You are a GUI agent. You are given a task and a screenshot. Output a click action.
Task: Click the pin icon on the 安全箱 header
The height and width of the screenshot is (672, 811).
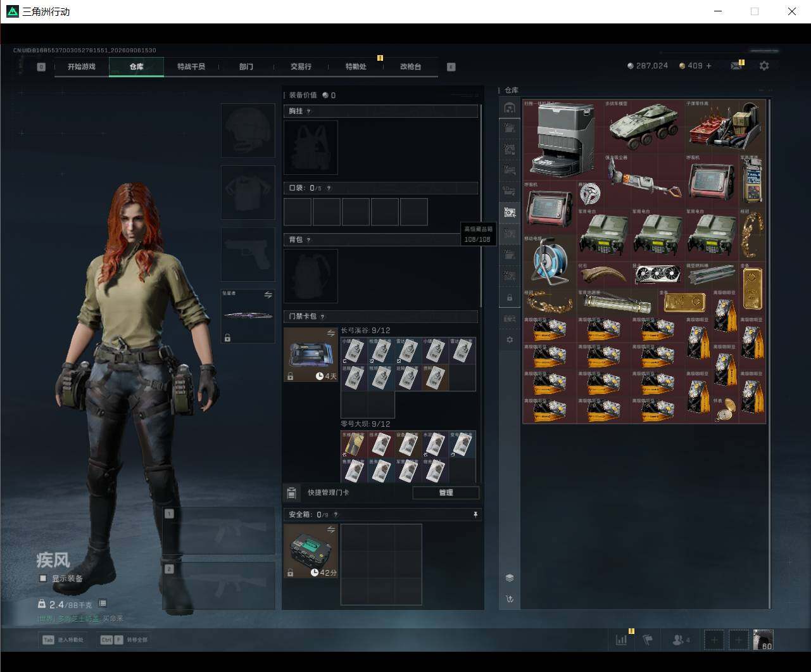tap(475, 515)
